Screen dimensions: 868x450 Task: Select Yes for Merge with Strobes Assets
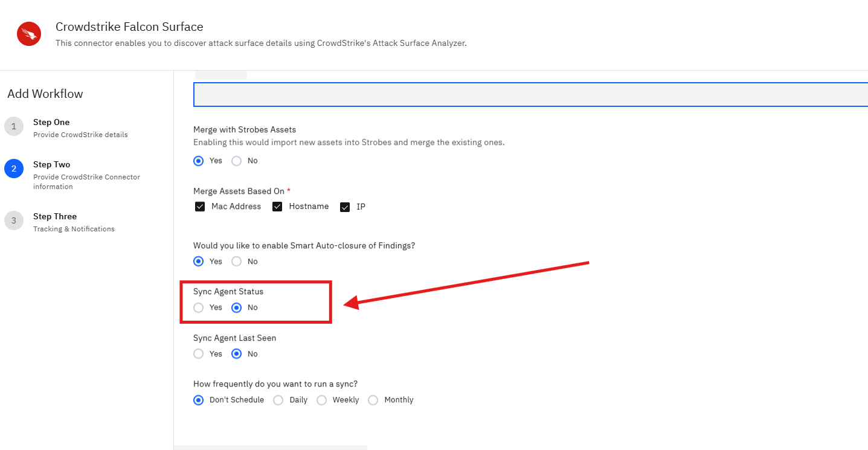pyautogui.click(x=198, y=161)
